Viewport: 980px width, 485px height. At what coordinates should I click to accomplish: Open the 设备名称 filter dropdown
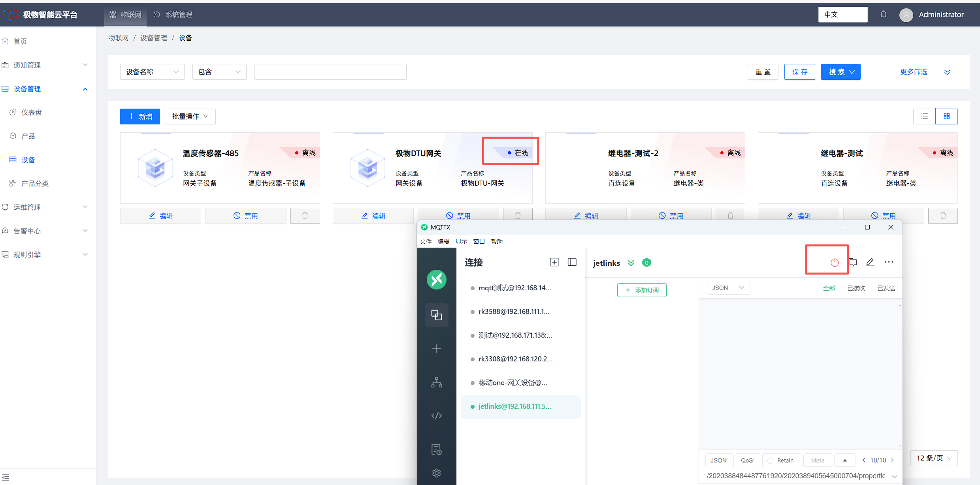(152, 72)
